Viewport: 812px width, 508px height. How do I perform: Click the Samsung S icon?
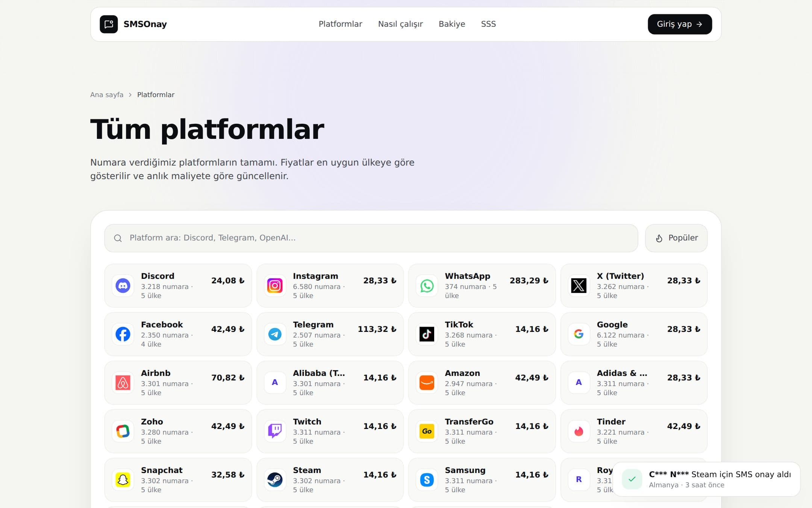pyautogui.click(x=427, y=480)
